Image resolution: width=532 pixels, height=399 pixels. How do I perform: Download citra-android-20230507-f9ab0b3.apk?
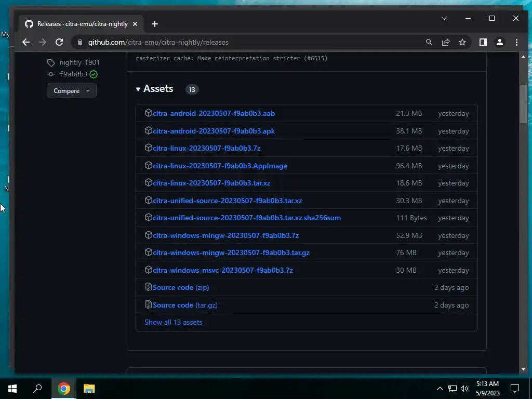coord(214,131)
